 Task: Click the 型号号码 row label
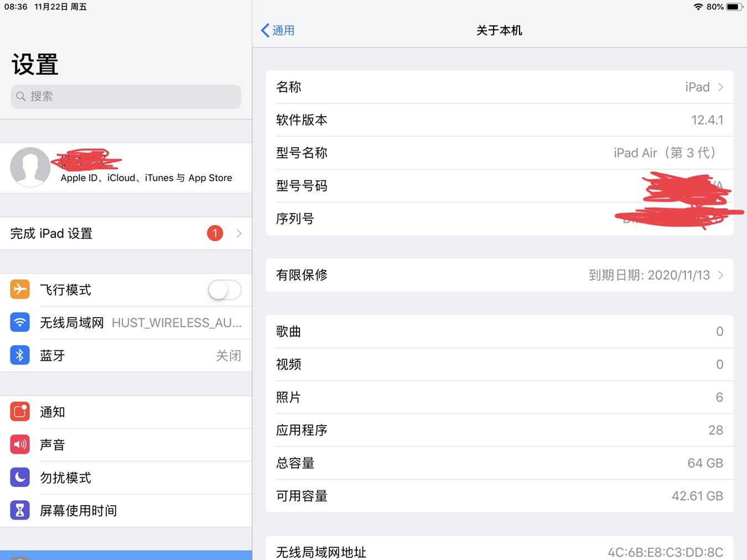(x=302, y=186)
